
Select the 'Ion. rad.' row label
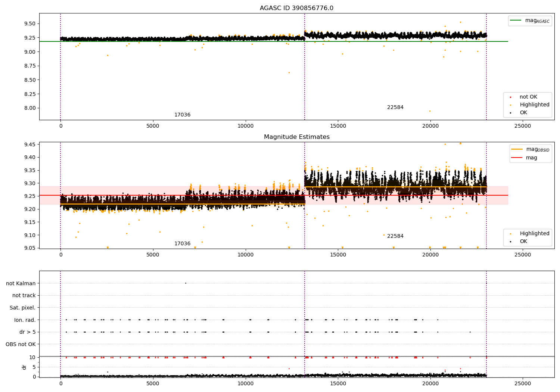25,320
